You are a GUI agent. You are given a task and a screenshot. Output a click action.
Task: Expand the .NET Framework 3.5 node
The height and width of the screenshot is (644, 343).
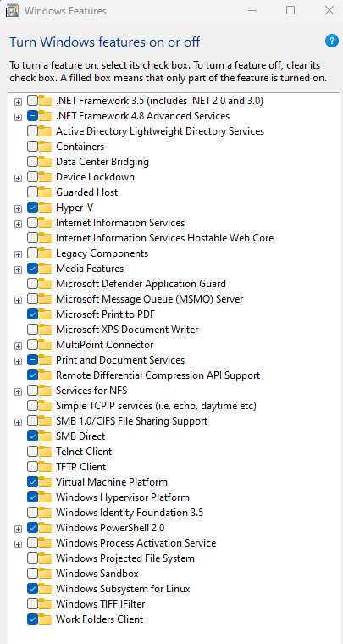[x=18, y=102]
